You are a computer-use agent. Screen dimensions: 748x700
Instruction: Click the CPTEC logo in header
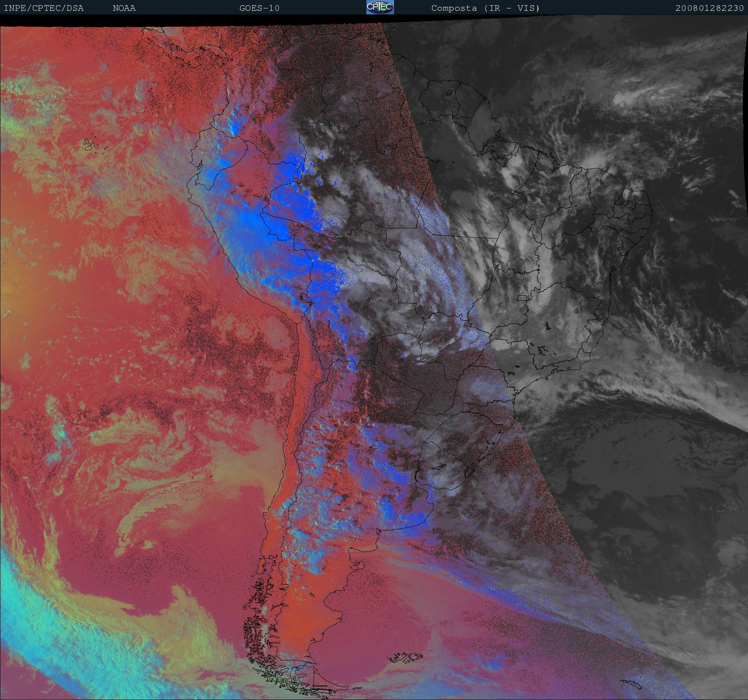tap(380, 8)
